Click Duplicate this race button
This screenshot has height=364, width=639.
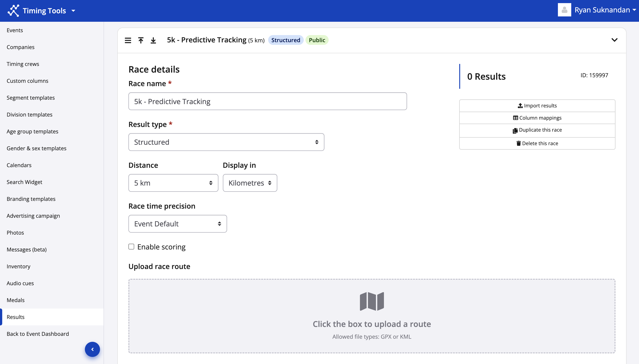point(537,130)
